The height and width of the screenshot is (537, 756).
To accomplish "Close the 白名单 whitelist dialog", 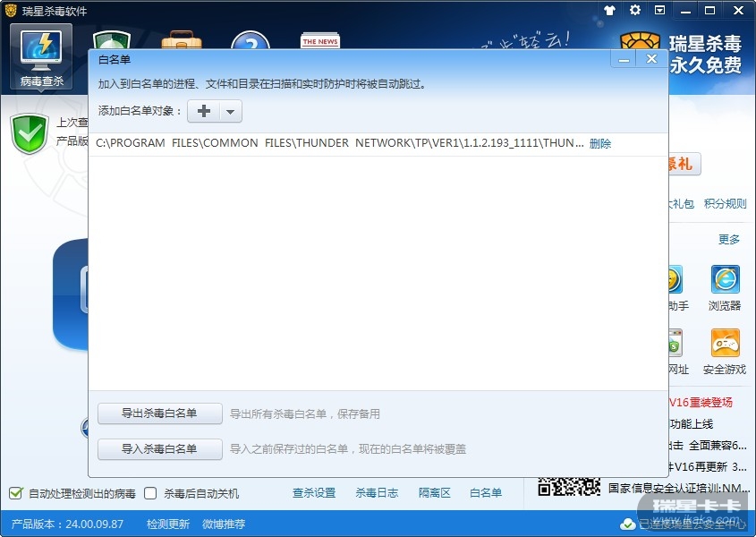I will pos(651,59).
